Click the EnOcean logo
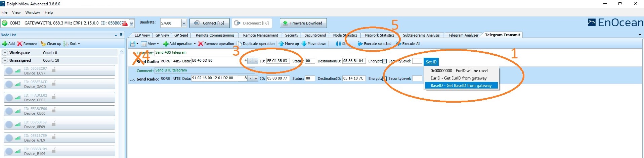 (615, 22)
